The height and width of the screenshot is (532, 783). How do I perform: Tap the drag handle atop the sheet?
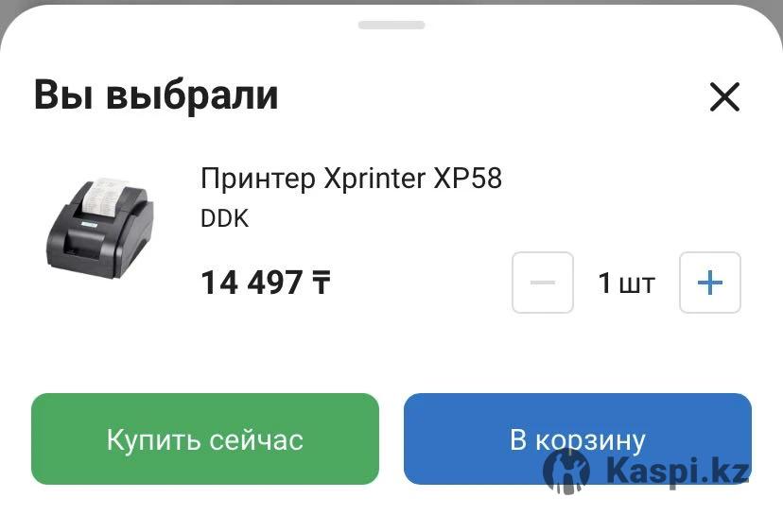tap(391, 25)
